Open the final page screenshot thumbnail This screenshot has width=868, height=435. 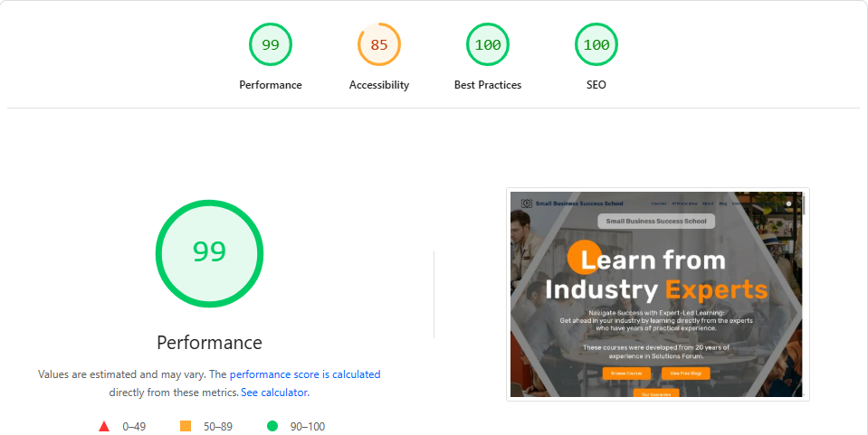click(657, 294)
